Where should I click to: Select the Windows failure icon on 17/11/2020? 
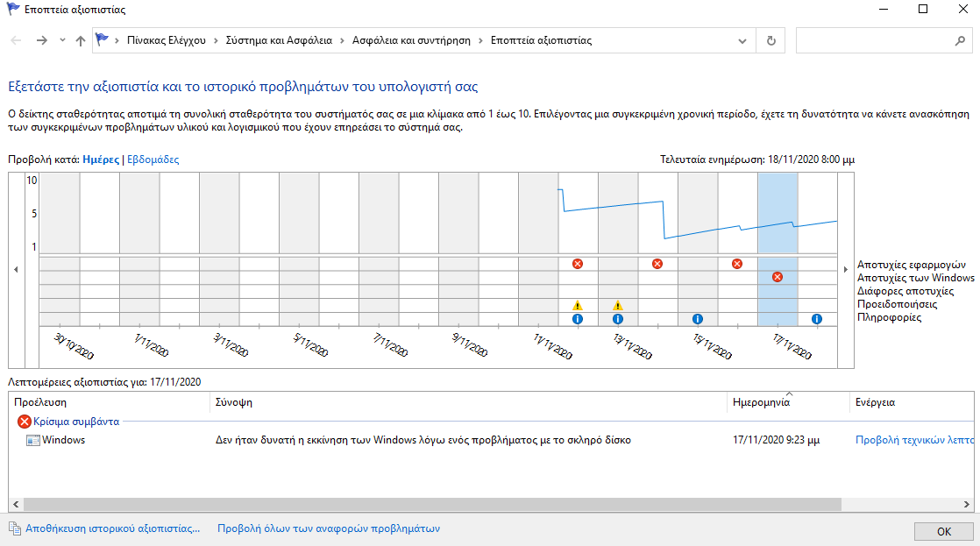click(778, 277)
